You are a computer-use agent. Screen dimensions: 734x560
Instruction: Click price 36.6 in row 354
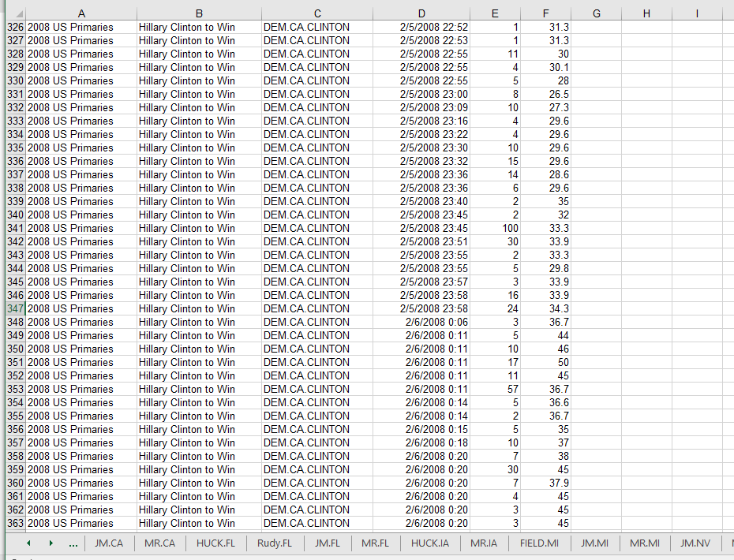coord(545,403)
